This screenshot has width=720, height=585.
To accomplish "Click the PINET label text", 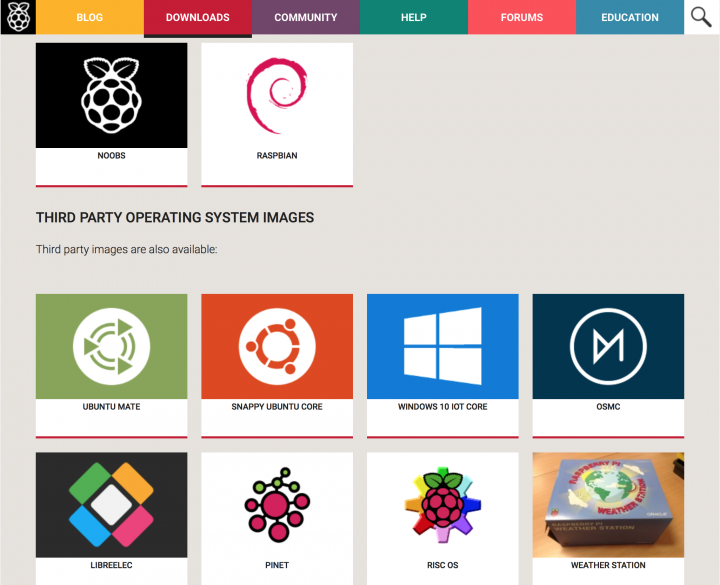I will point(277,565).
